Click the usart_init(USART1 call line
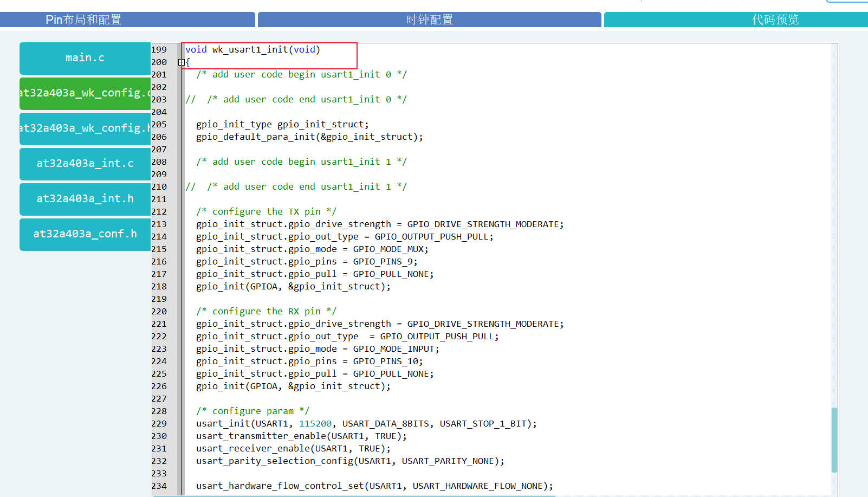This screenshot has width=868, height=497. click(366, 423)
